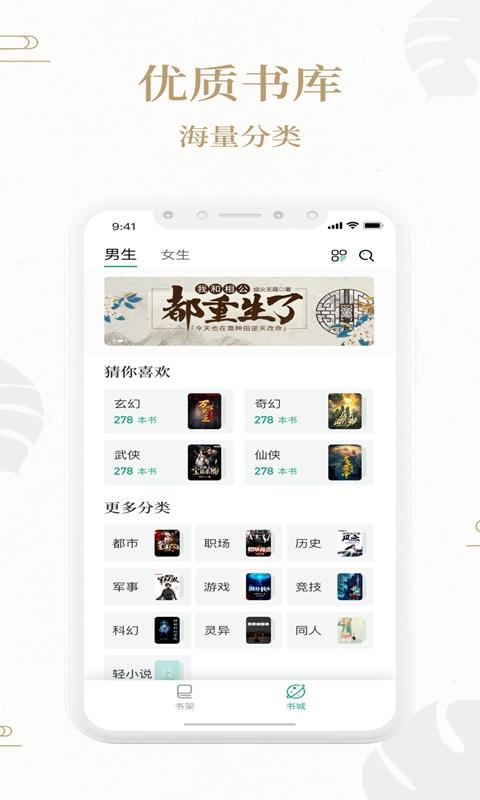Choose the 职场 category
The height and width of the screenshot is (800, 480).
click(239, 543)
